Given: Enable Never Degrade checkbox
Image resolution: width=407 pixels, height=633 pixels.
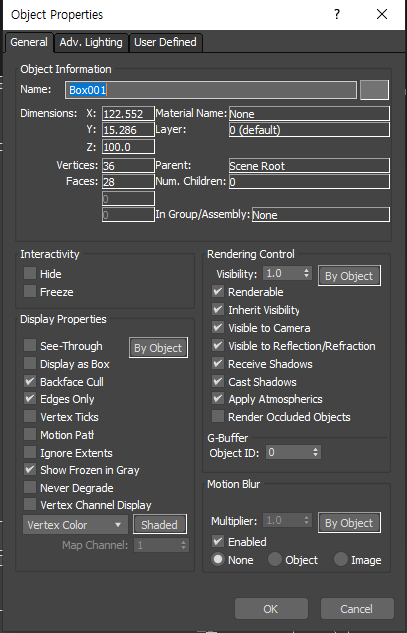Looking at the screenshot, I should click(30, 488).
